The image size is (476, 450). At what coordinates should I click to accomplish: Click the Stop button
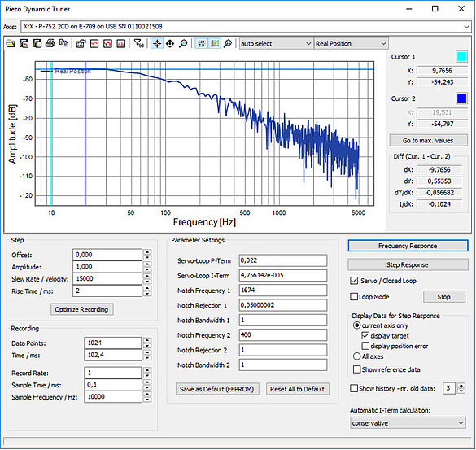[x=443, y=297]
